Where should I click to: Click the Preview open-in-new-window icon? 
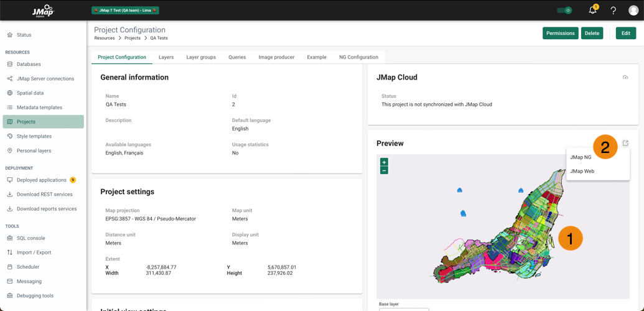[x=625, y=143]
